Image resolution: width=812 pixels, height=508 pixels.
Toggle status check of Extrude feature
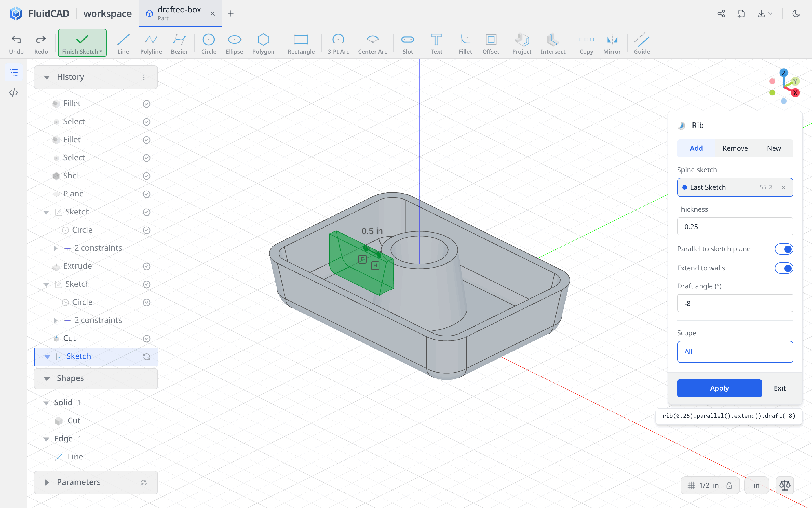coord(146,266)
